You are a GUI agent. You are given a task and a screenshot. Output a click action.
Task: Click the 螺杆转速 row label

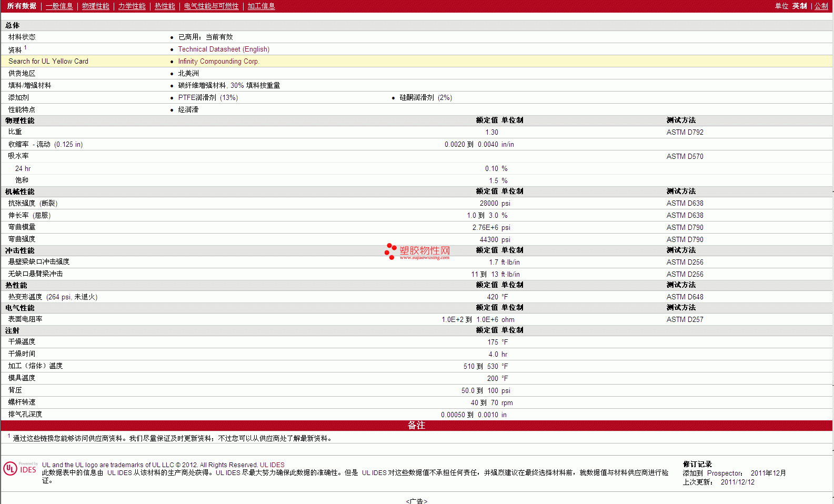point(22,402)
